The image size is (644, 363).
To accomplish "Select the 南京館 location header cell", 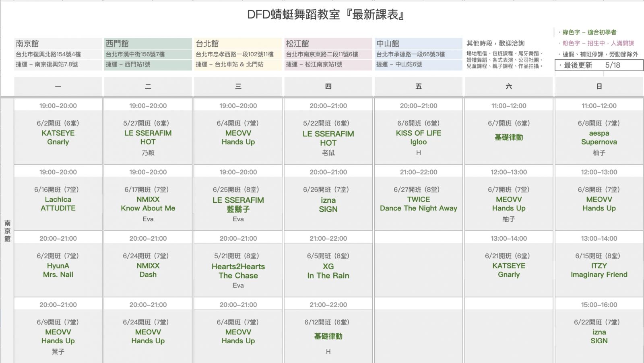I will coord(58,43).
